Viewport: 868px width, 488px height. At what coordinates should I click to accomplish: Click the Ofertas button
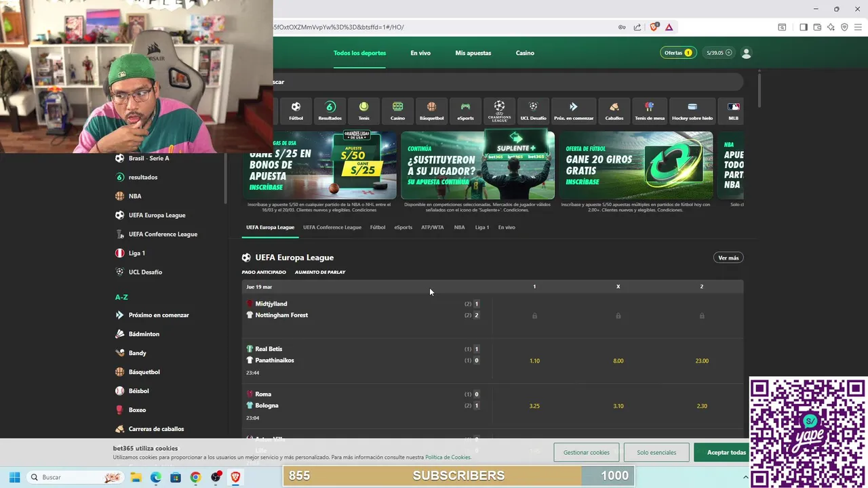(x=678, y=53)
